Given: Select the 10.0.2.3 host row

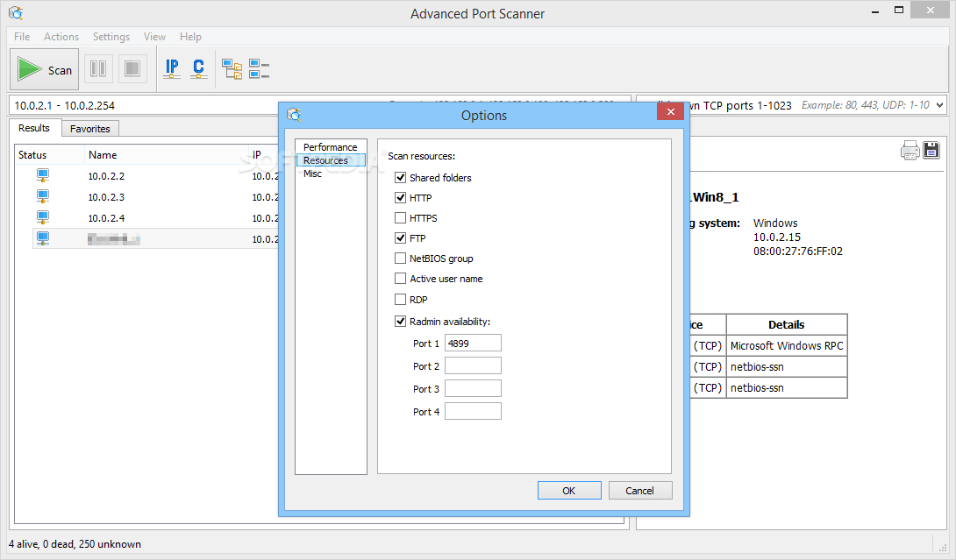Looking at the screenshot, I should (155, 197).
